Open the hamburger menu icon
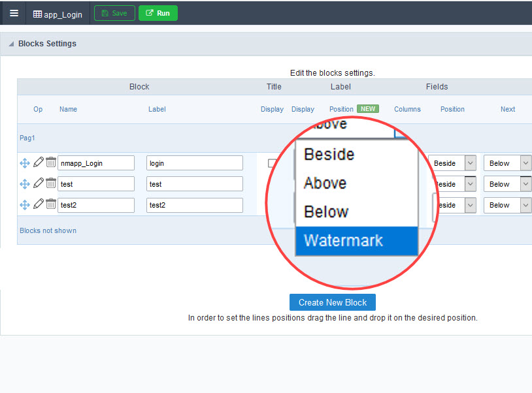This screenshot has width=532, height=393. 14,13
